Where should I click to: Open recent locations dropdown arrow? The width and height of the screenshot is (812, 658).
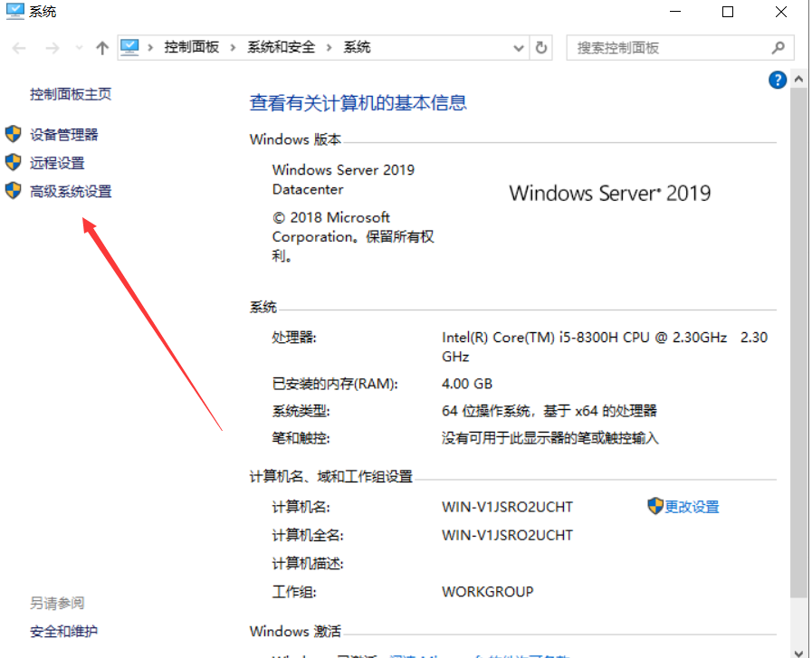point(79,48)
